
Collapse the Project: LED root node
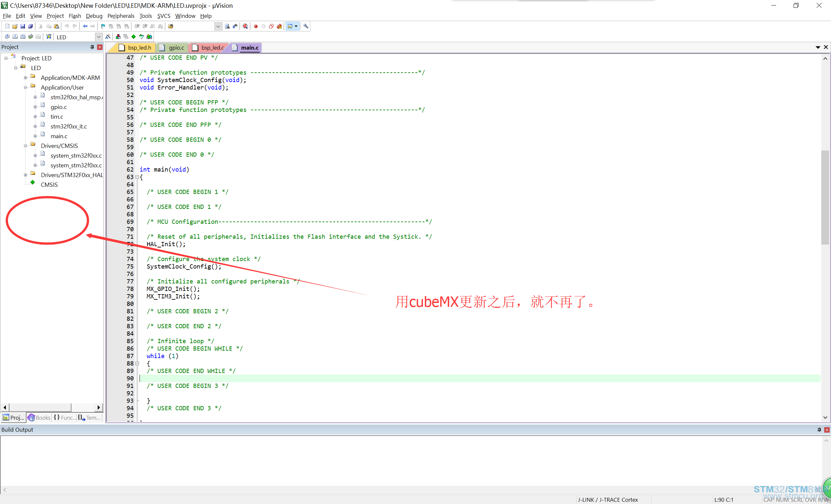tap(6, 58)
